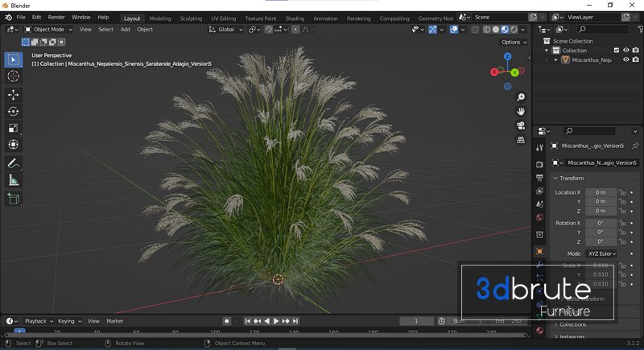Select the Annotate tool
This screenshot has width=644, height=350.
click(x=13, y=163)
